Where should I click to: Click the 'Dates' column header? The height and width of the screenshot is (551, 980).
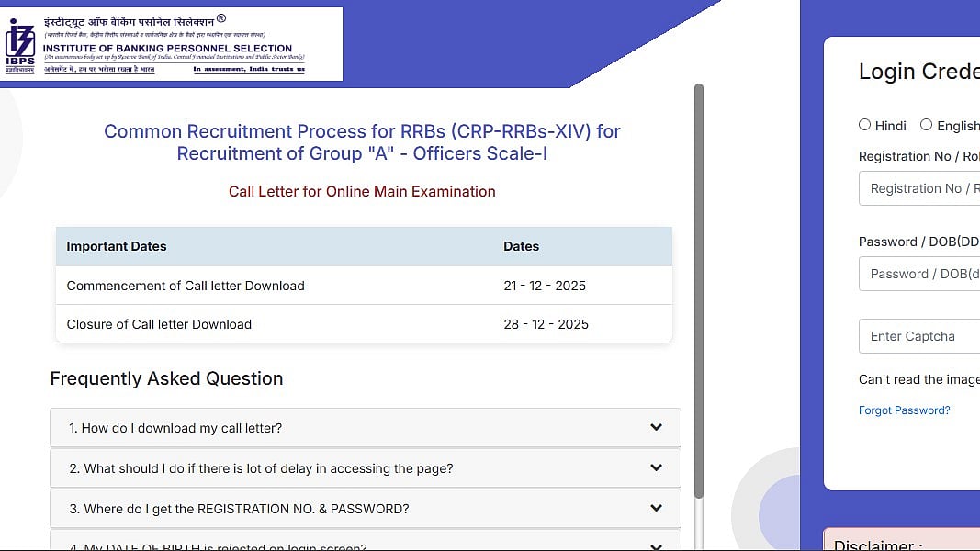[x=521, y=246]
